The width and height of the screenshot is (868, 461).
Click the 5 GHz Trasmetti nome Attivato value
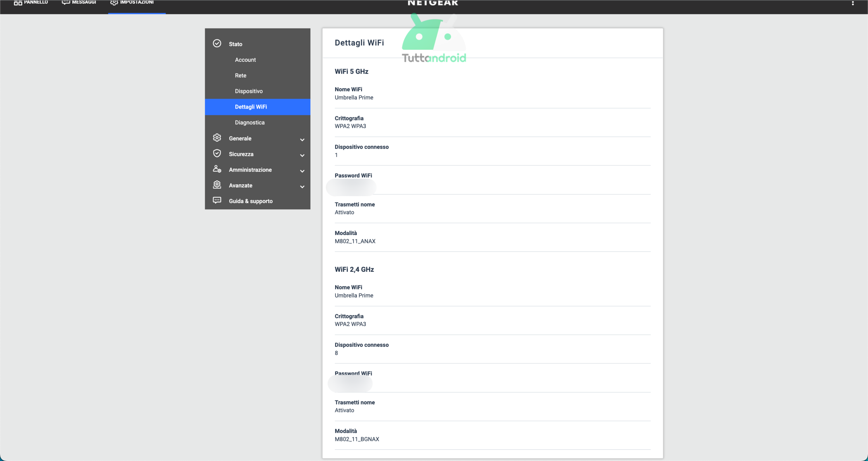coord(344,212)
